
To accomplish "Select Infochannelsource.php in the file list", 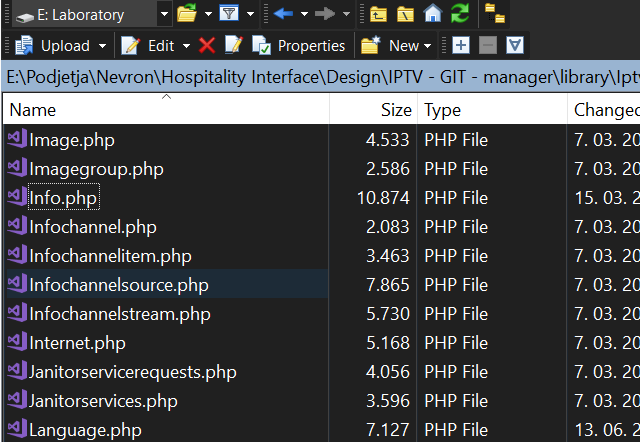I will tap(119, 285).
